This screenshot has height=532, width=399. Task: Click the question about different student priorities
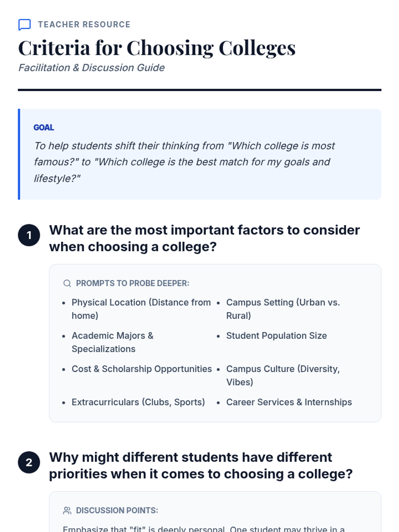[200, 465]
